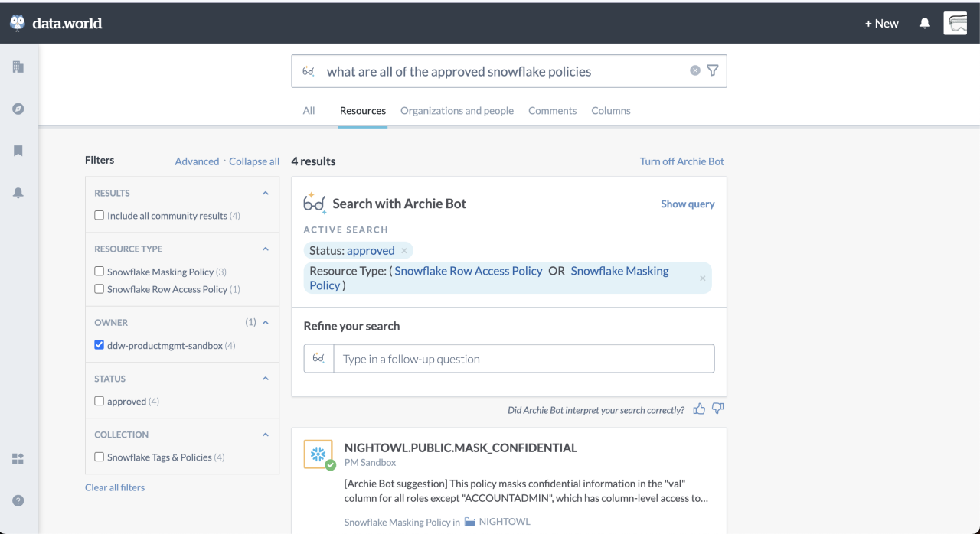Screen dimensions: 980x534
Task: Select the Resources tab
Action: [x=363, y=111]
